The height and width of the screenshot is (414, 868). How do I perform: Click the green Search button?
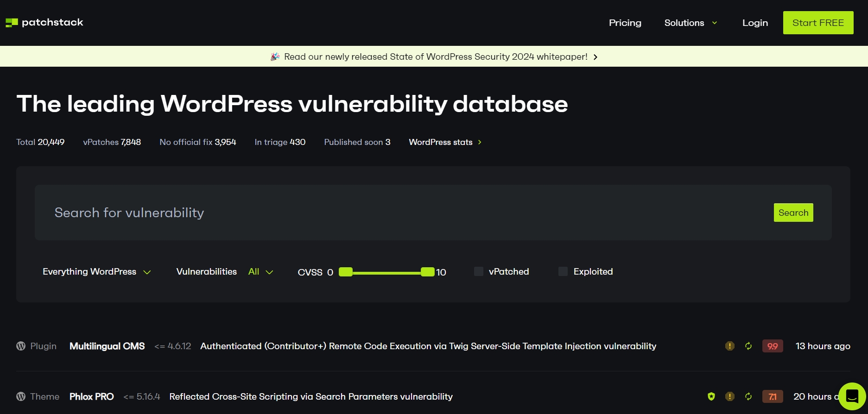[x=793, y=213]
